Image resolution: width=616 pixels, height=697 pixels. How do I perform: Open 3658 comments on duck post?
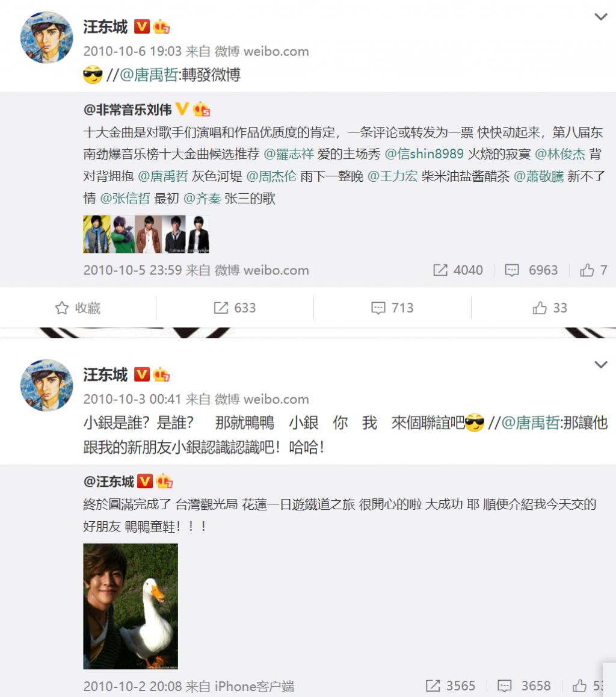524,686
